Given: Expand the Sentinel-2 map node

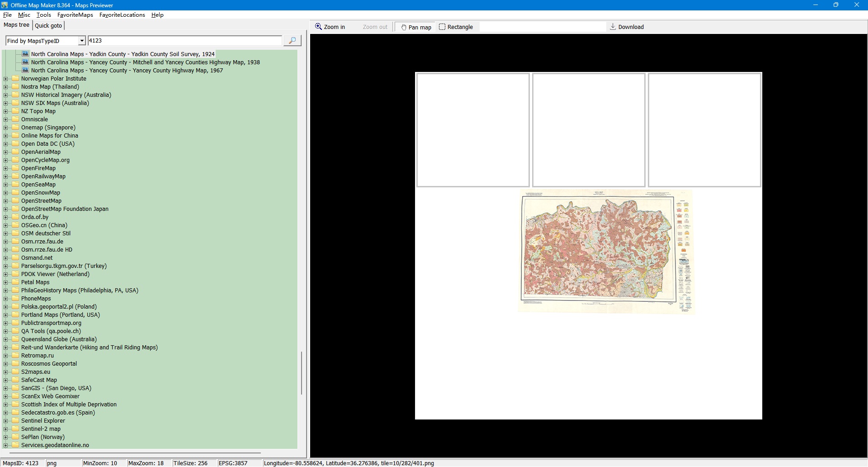Looking at the screenshot, I should coord(6,429).
